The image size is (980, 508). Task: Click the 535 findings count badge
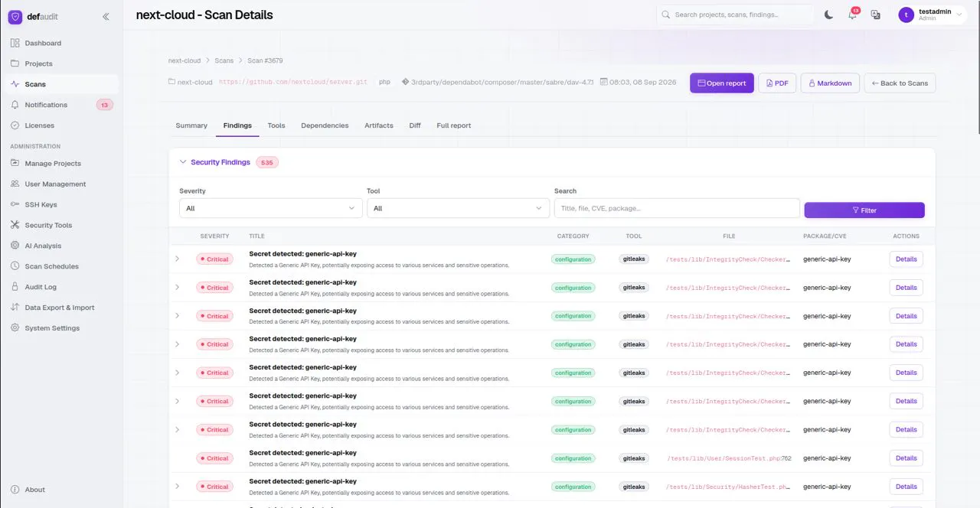266,162
